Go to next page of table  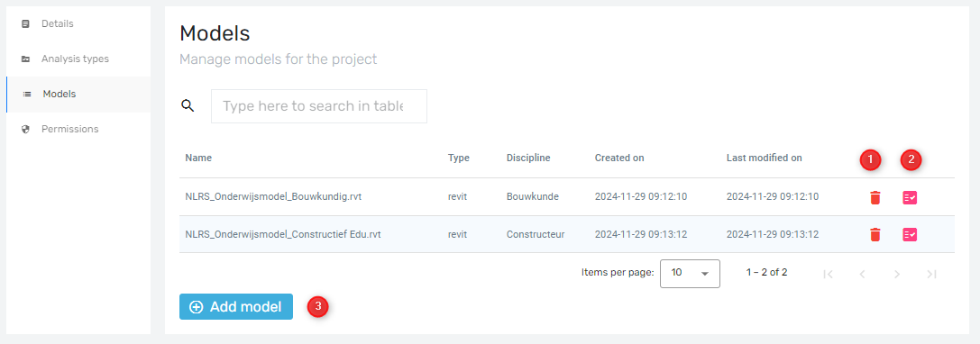pyautogui.click(x=897, y=274)
